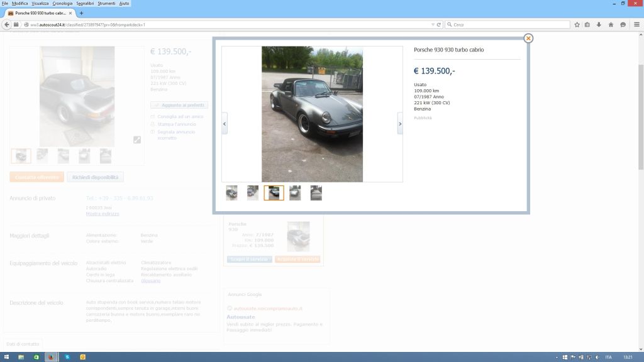Viewport: 644px width, 362px height.
Task: Open the Aiuto menu
Action: 124,3
